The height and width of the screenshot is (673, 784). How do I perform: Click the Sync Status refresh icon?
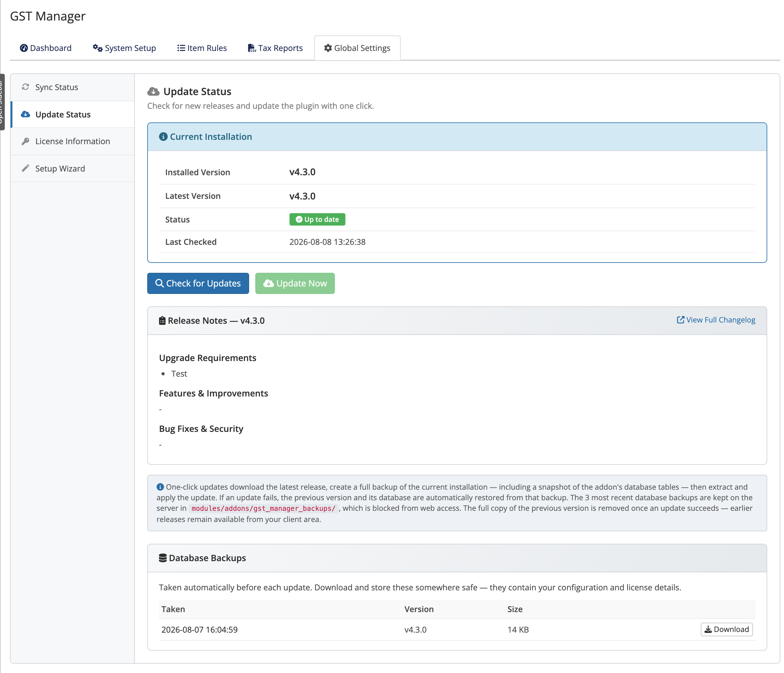(x=25, y=87)
